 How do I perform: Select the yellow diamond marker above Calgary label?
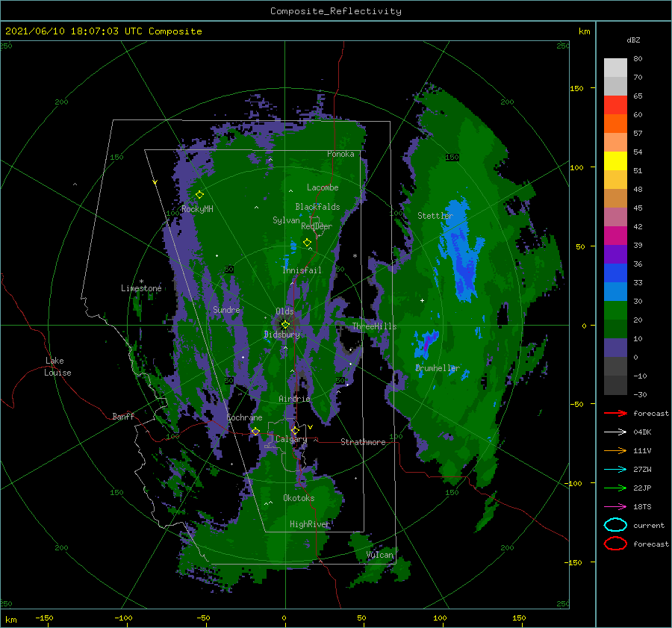pos(295,430)
